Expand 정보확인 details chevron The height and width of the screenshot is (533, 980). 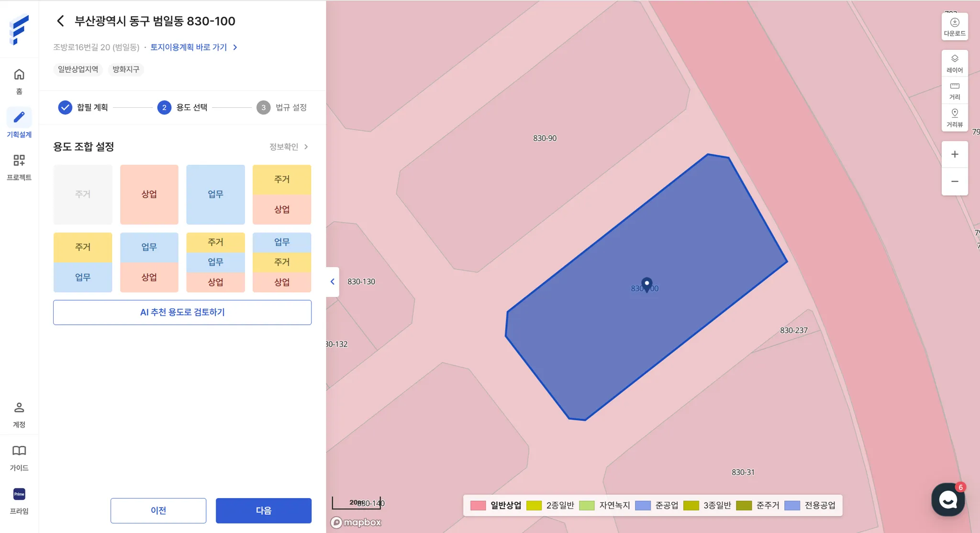(x=306, y=147)
